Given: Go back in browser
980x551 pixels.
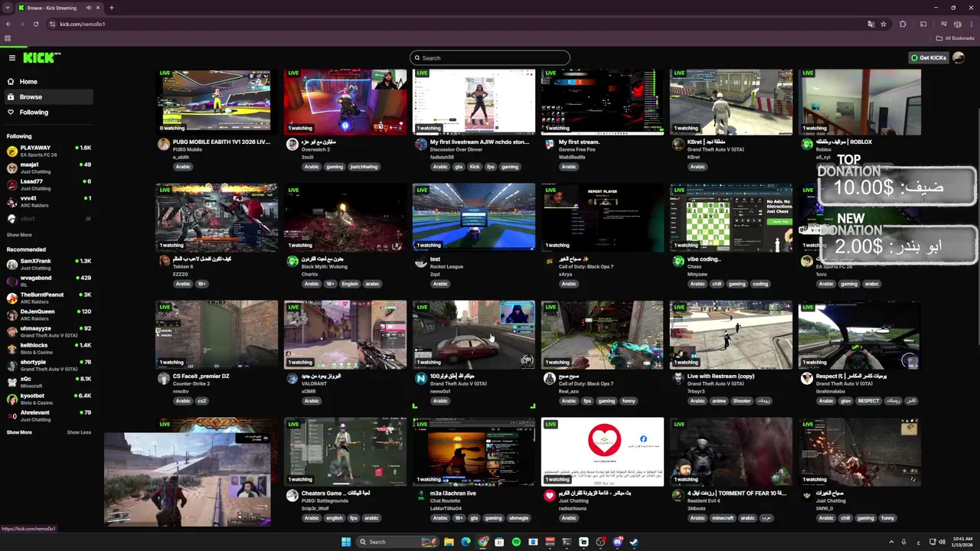Looking at the screenshot, I should [8, 24].
